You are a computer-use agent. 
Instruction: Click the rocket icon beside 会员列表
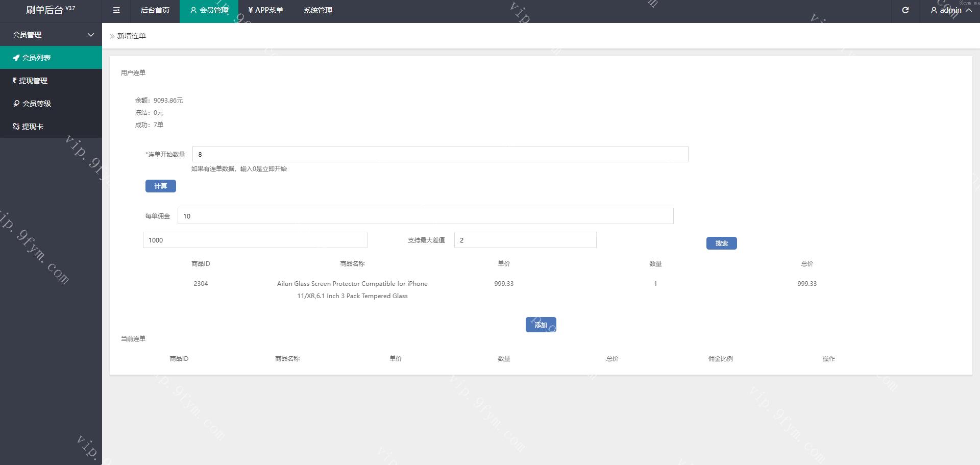[x=16, y=58]
